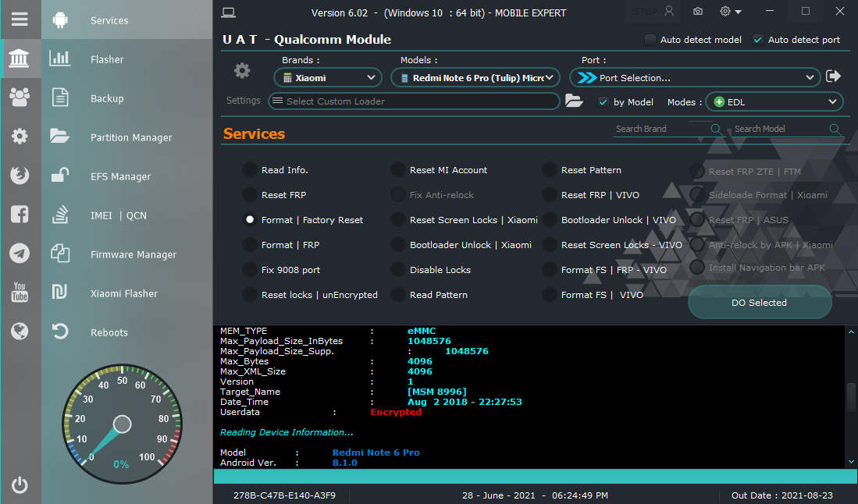The height and width of the screenshot is (504, 858).
Task: Select Reset Screen Locks | Xiaomi option
Action: [398, 220]
